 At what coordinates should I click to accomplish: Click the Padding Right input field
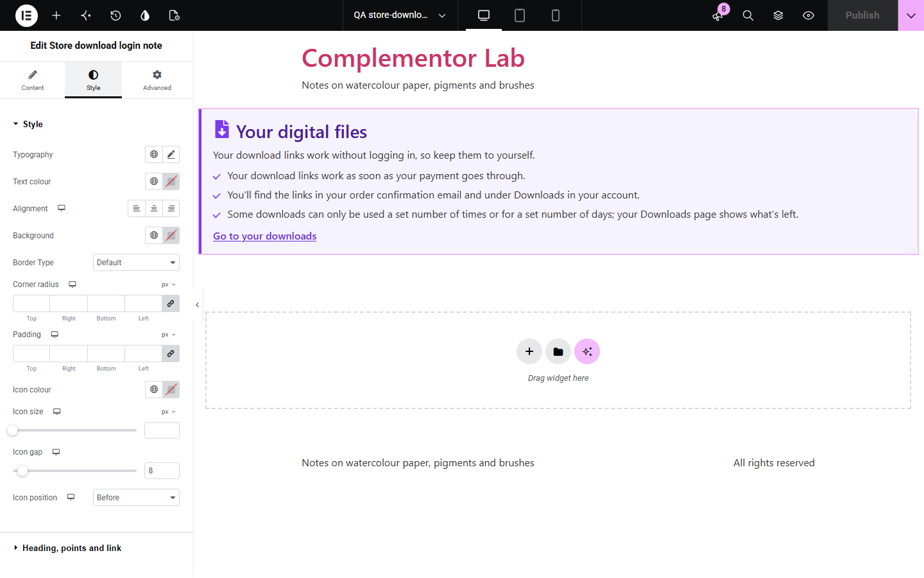[x=69, y=353]
